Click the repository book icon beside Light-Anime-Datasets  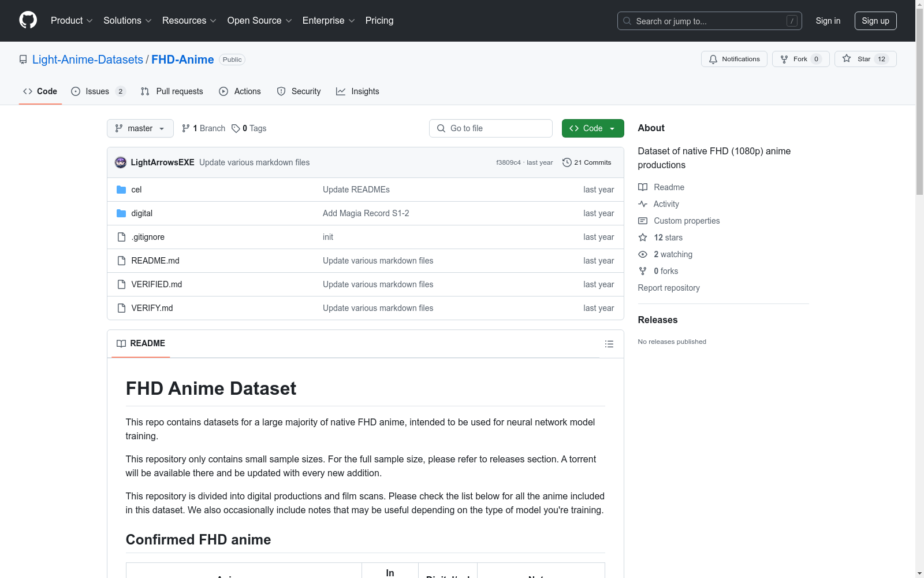(x=23, y=60)
